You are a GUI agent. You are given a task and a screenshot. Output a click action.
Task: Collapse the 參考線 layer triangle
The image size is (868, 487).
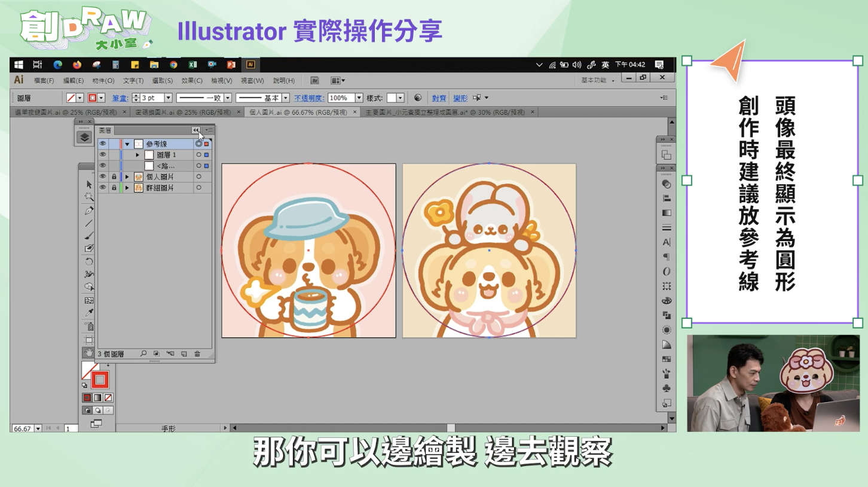coord(127,144)
